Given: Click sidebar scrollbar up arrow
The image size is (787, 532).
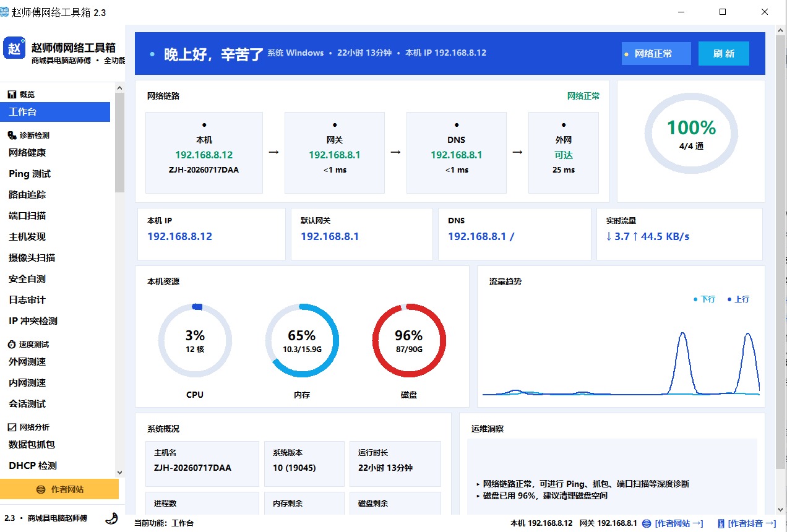Looking at the screenshot, I should tap(120, 88).
